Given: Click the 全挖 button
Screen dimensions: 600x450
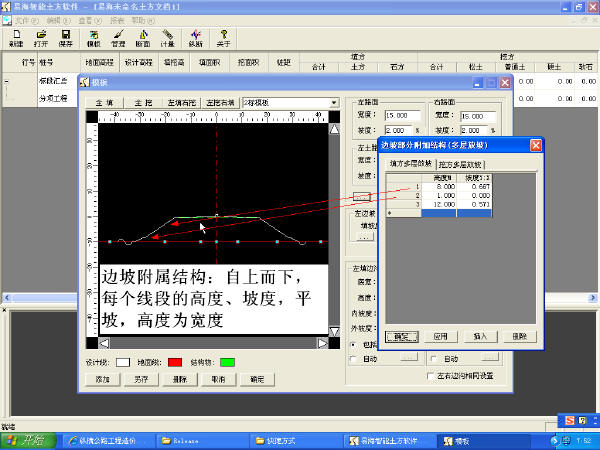Looking at the screenshot, I should (x=143, y=103).
